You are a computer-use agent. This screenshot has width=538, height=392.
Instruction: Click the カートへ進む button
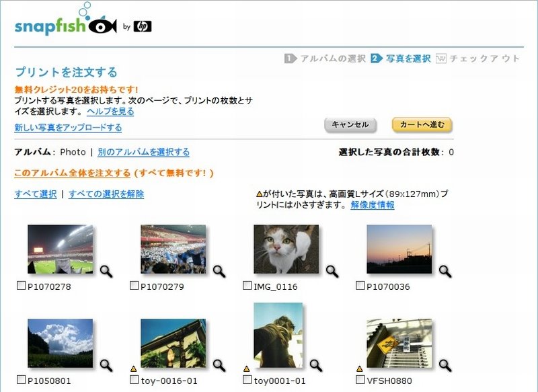422,125
